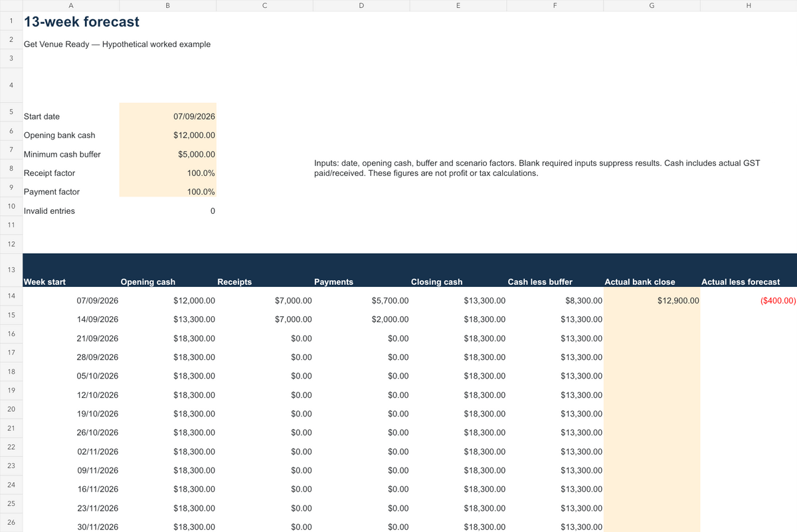Select row 1 header number
The image size is (797, 532).
point(11,20)
